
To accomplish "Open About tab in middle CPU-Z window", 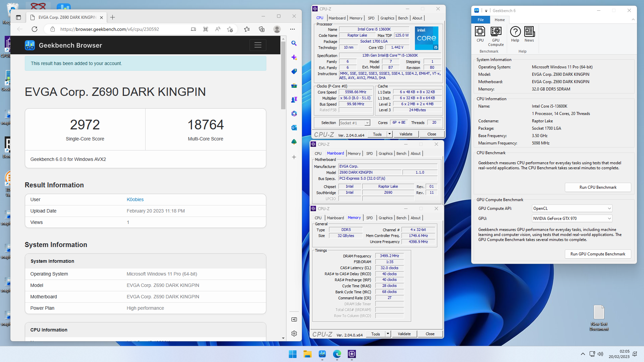I will 416,154.
